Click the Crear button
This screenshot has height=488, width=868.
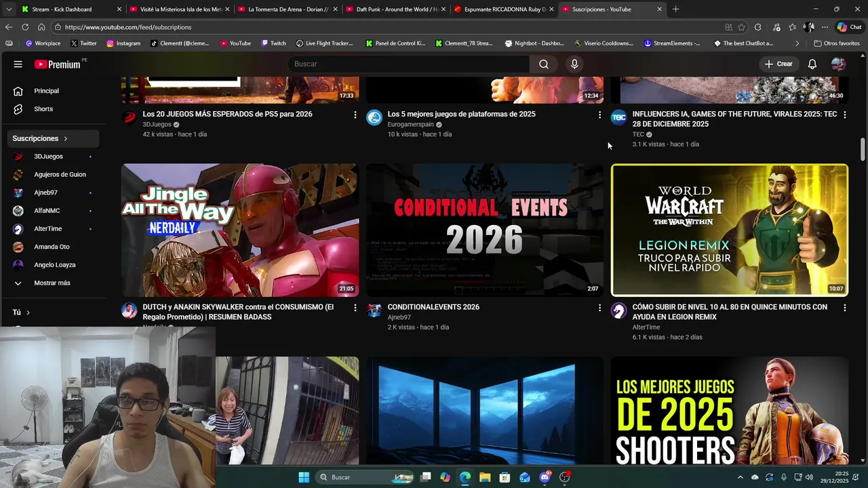click(x=778, y=64)
